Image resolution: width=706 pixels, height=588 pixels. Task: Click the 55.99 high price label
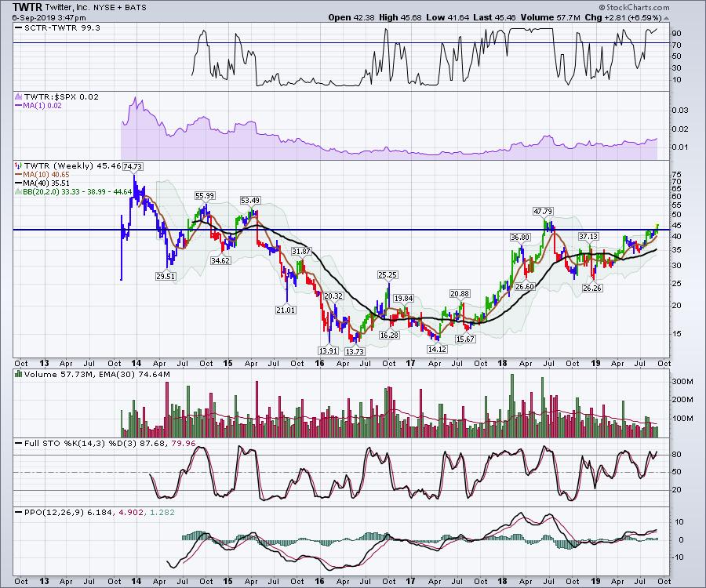click(x=205, y=196)
